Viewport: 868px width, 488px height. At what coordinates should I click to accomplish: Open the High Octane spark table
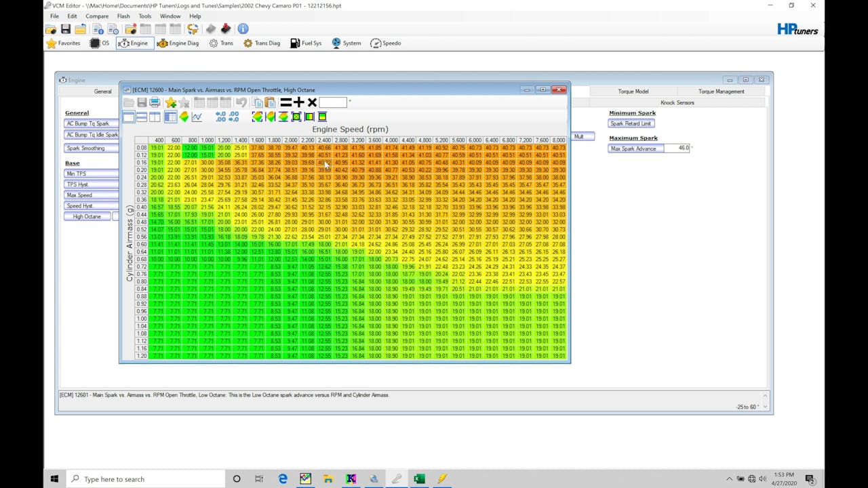tap(86, 216)
